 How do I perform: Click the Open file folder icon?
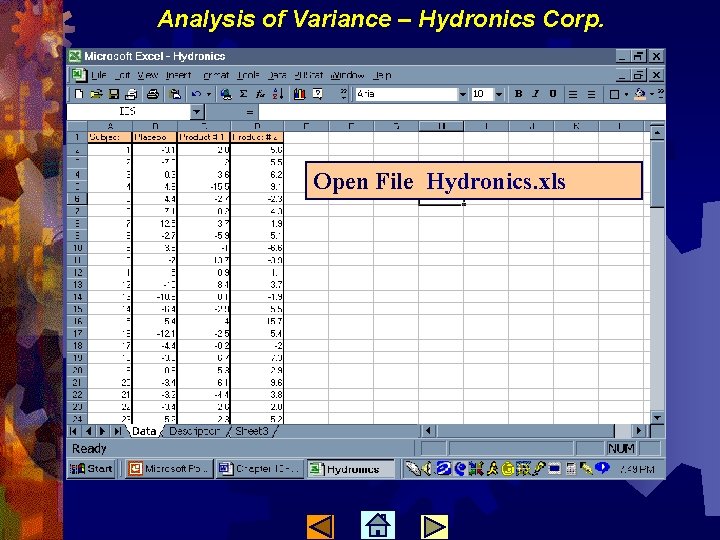(x=96, y=94)
